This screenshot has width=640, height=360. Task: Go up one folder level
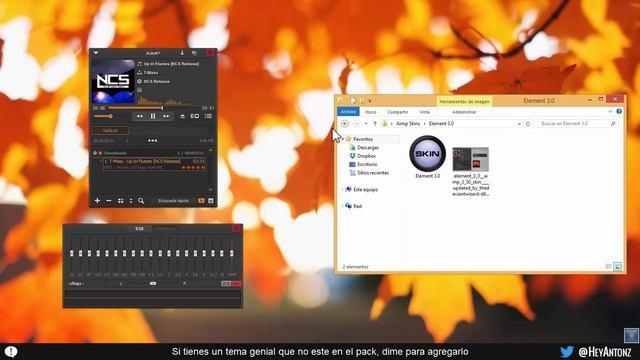tap(375, 124)
